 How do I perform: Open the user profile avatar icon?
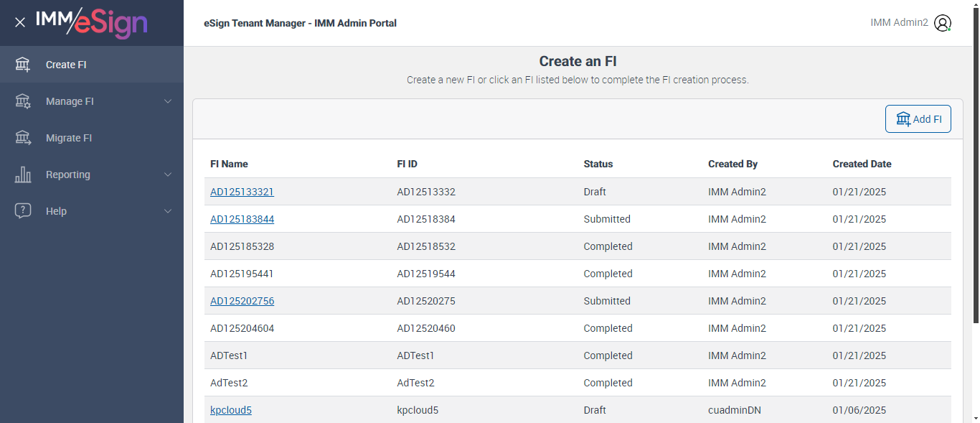point(943,23)
